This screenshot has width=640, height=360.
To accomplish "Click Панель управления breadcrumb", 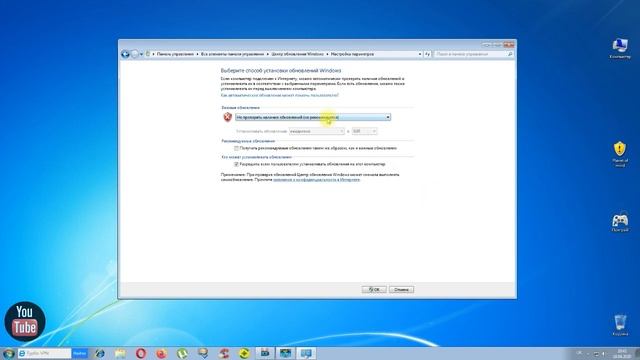I will pyautogui.click(x=176, y=54).
